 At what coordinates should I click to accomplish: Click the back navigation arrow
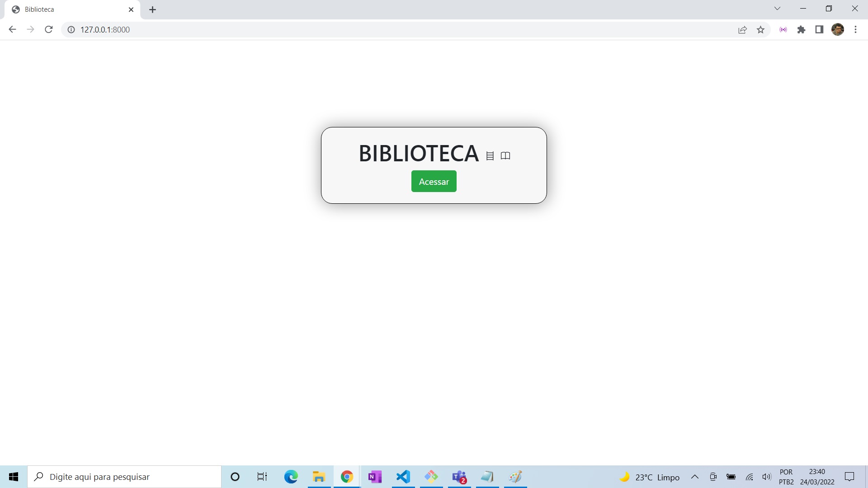click(12, 29)
